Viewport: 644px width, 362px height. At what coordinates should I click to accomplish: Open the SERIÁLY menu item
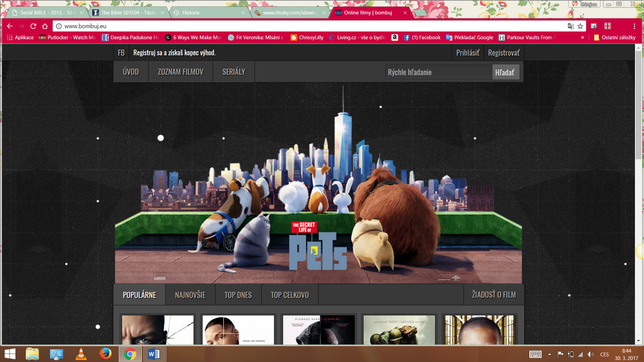pos(233,72)
